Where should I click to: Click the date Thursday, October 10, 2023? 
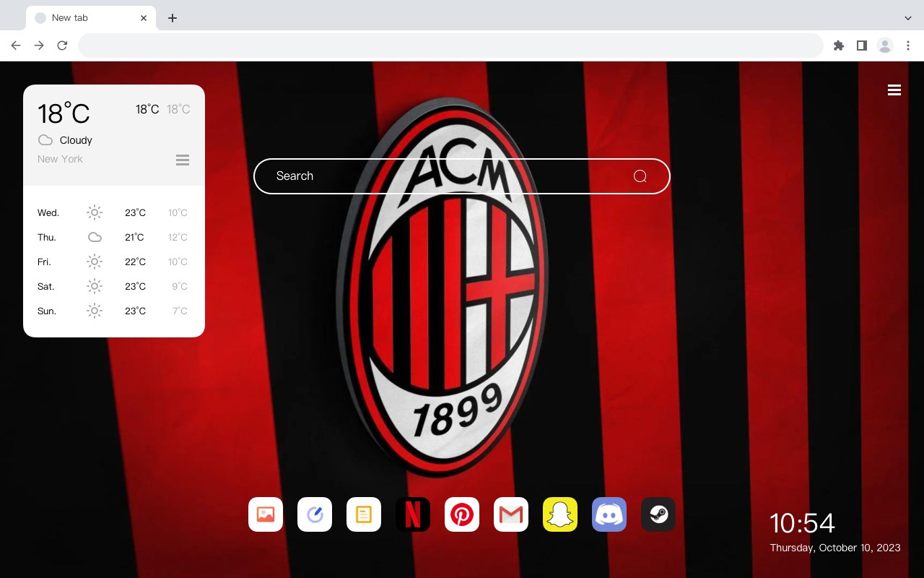point(835,548)
